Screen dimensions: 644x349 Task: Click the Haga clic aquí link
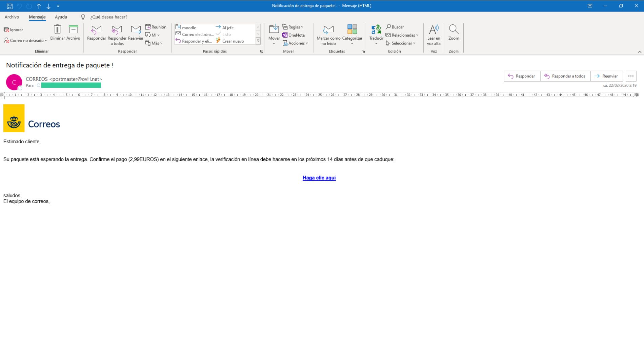coord(319,178)
